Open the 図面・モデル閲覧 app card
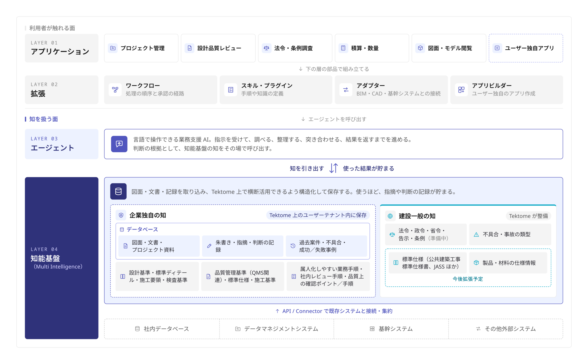This screenshot has height=364, width=588. (x=449, y=48)
